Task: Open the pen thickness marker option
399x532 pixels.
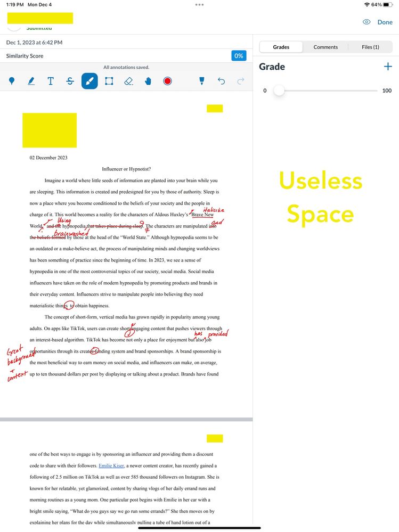Action: pos(202,81)
